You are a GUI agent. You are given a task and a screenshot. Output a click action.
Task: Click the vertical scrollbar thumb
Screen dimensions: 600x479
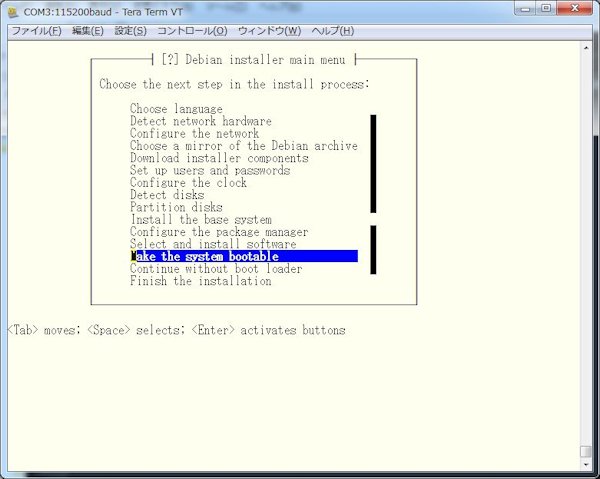(586, 451)
